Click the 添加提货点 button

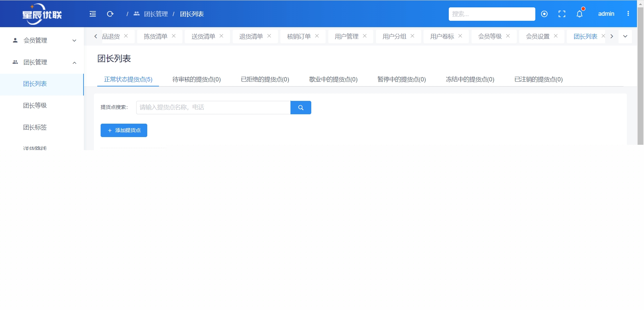pyautogui.click(x=124, y=130)
